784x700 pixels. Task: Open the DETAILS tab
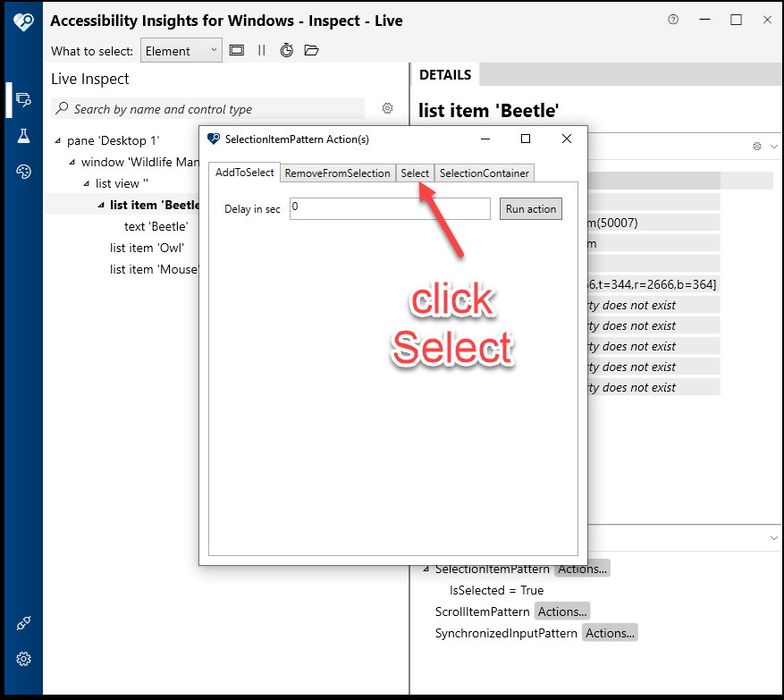(x=445, y=75)
